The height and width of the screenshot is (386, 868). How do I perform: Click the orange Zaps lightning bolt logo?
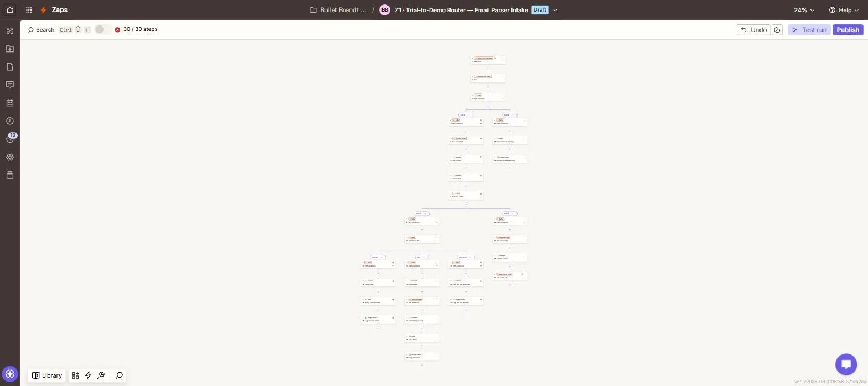pos(43,10)
